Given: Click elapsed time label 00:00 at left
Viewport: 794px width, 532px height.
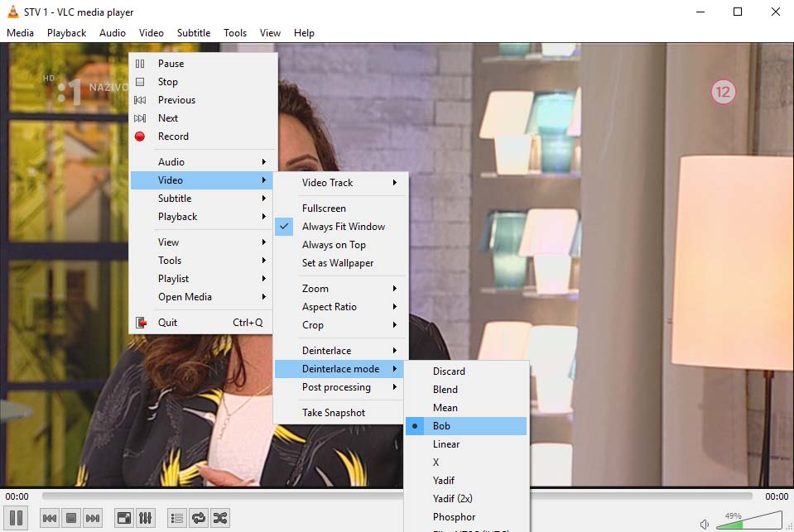Looking at the screenshot, I should tap(17, 496).
